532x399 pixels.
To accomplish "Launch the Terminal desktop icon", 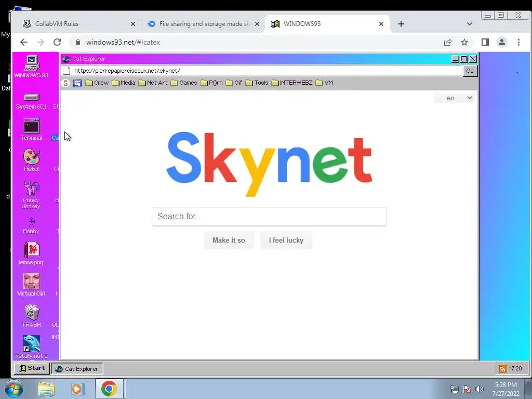I will [x=31, y=129].
